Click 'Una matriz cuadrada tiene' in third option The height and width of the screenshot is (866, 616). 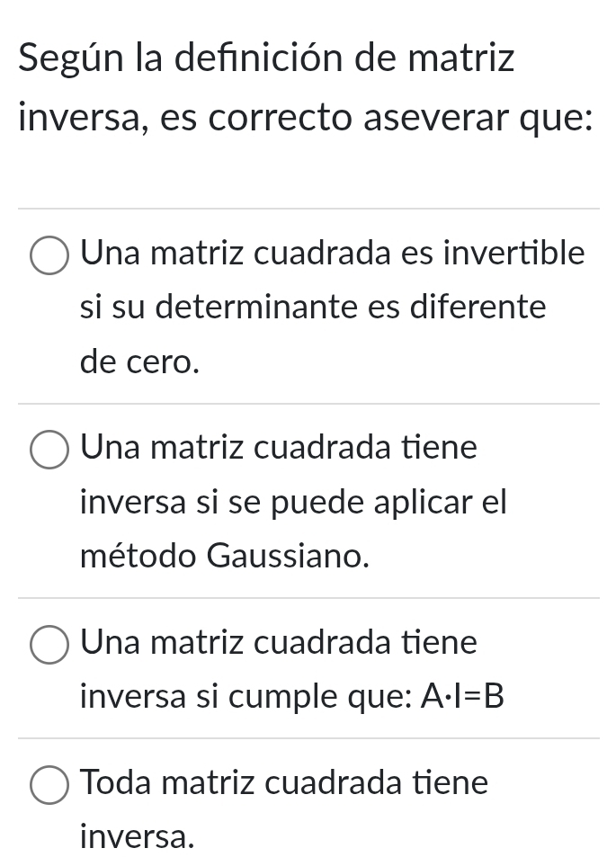(x=279, y=642)
